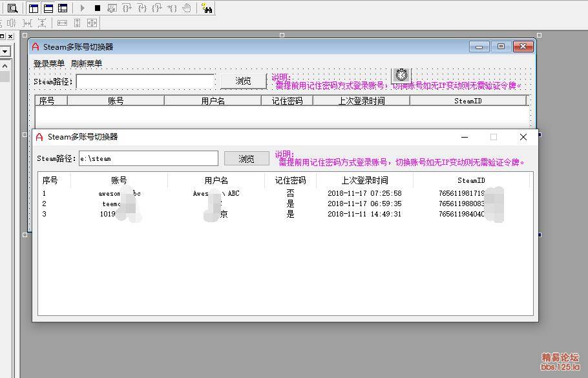Click the Step Into debug icon
Viewport: 588px width, 378px height.
coord(142,8)
